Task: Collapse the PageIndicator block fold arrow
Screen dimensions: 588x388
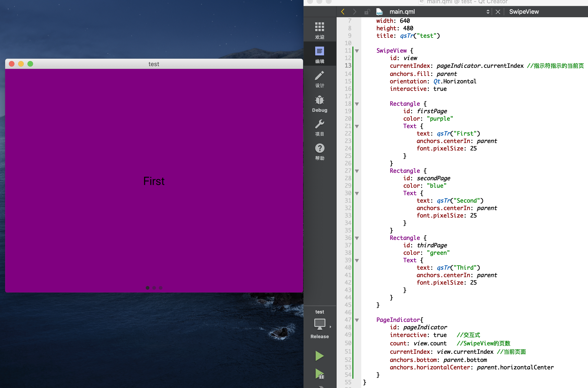Action: pyautogui.click(x=357, y=320)
